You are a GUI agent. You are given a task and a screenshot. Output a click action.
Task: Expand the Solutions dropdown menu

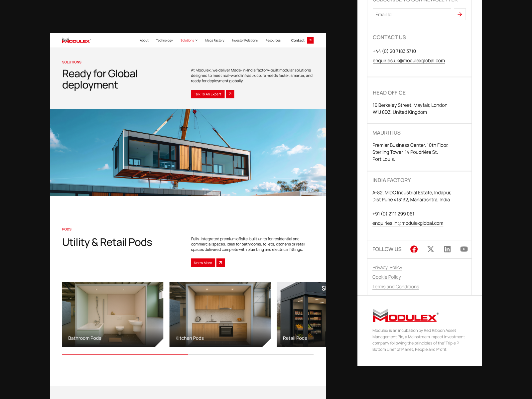point(189,41)
